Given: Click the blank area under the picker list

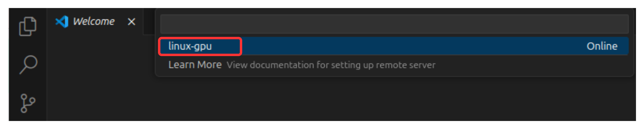Looking at the screenshot, I should click(x=394, y=100).
